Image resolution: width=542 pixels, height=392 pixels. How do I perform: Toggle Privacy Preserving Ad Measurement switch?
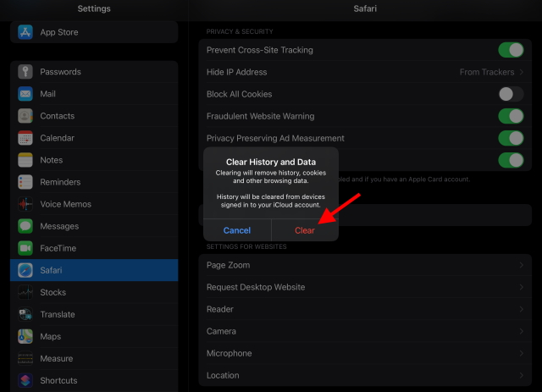coord(511,138)
